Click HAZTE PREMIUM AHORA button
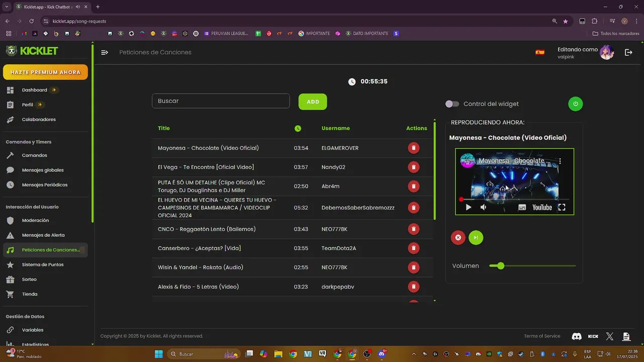This screenshot has width=644, height=362. [45, 72]
